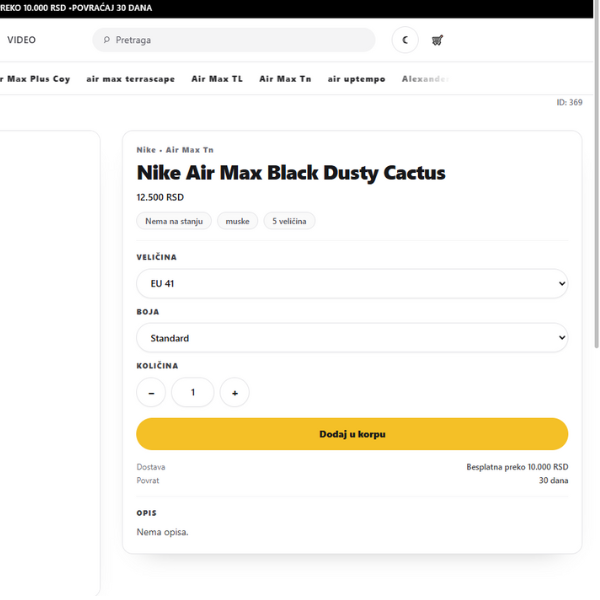Go to the air uptempo category
This screenshot has height=600, width=600.
pos(356,79)
